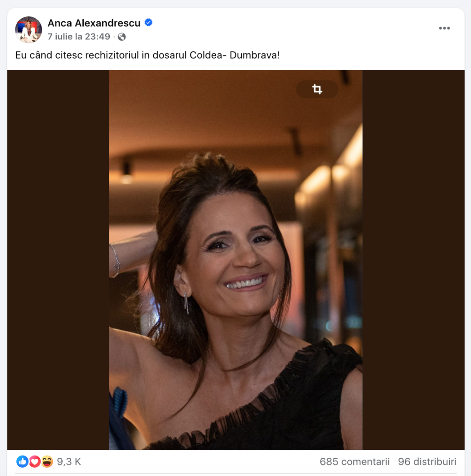Click the blue Like reaction icon
Image resolution: width=471 pixels, height=476 pixels.
pos(22,462)
